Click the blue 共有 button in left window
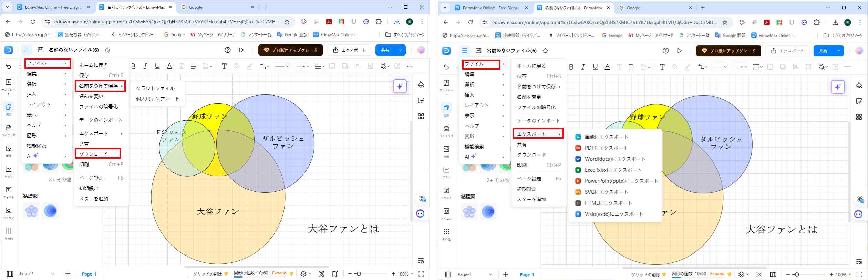Screen dimensions: 868x280 pos(385,50)
